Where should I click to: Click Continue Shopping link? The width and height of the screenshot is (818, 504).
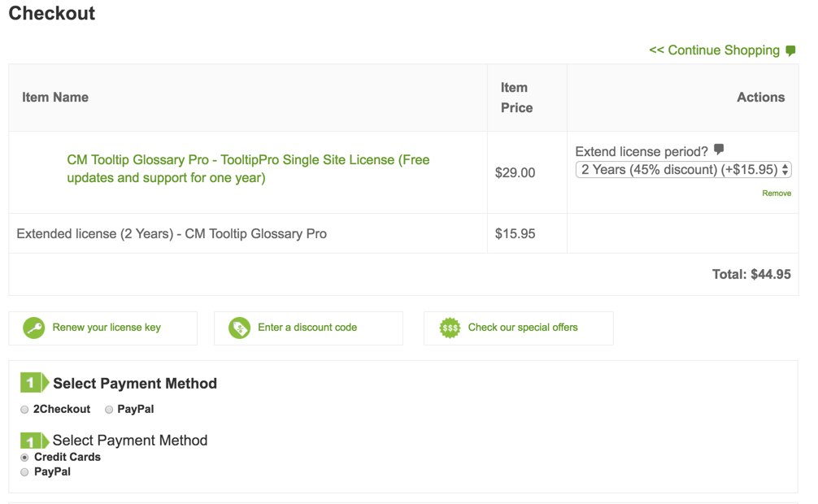[x=715, y=50]
